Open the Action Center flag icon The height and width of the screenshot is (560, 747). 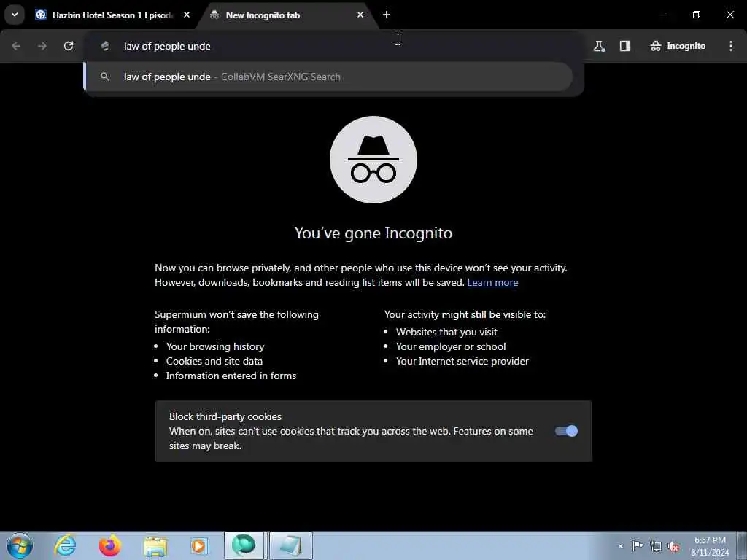tap(638, 545)
